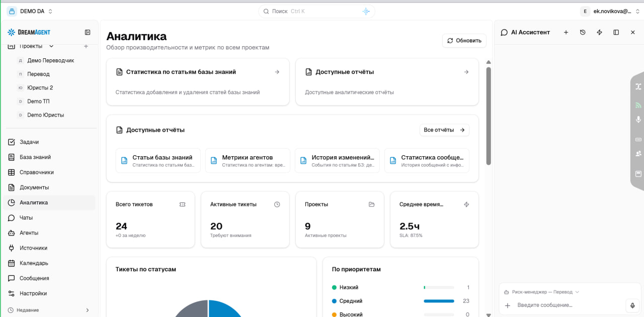
Task: Click the scrollbar down arrow
Action: [x=489, y=314]
